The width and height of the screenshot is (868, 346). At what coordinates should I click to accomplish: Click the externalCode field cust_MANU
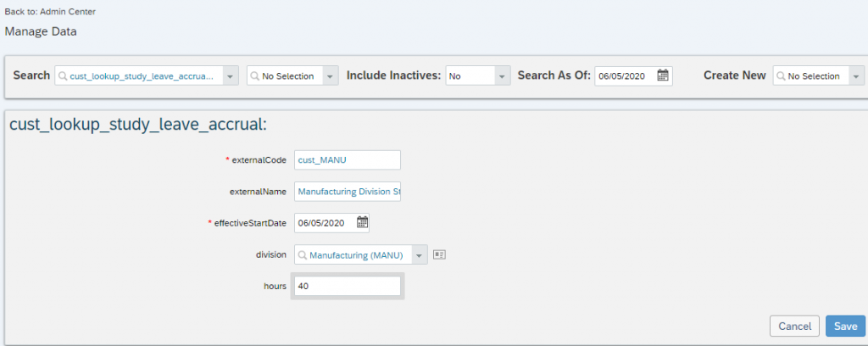tap(347, 160)
